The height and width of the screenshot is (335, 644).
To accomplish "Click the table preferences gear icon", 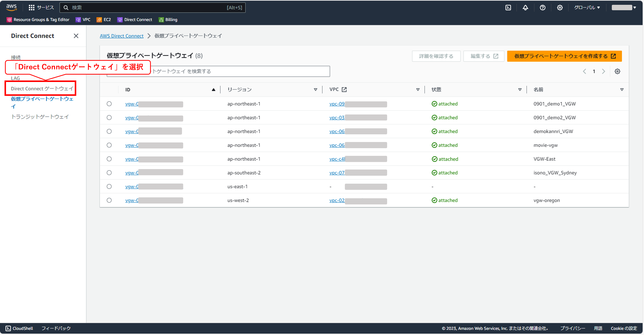I will pyautogui.click(x=617, y=71).
